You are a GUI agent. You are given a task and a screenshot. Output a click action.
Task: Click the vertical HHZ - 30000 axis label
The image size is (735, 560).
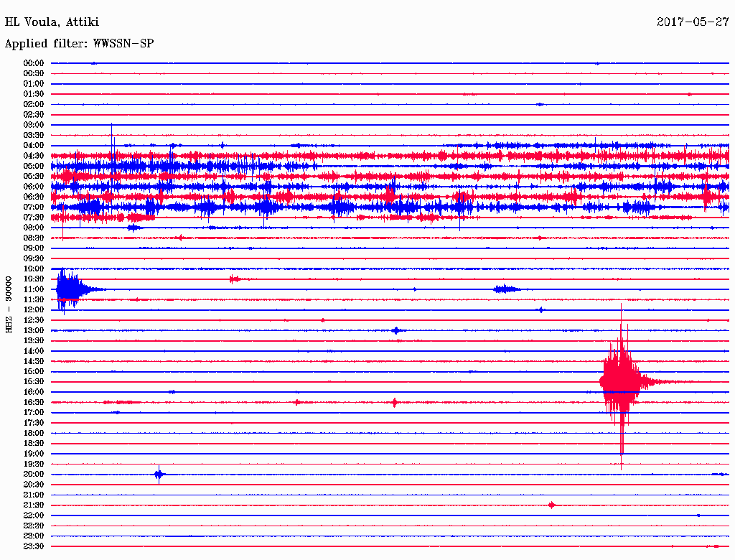tap(9, 305)
